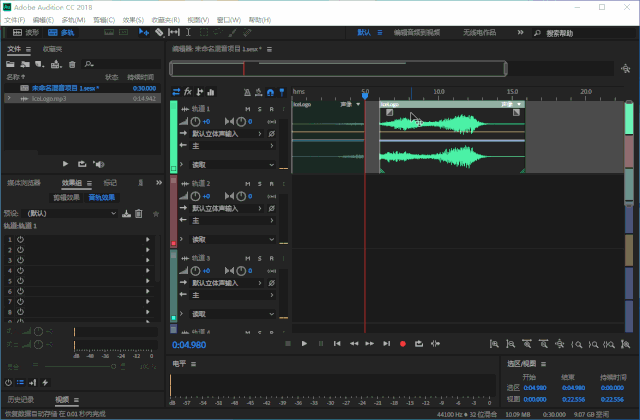Mute track 1 with M button
Screen dimensions: 640x420
point(248,109)
